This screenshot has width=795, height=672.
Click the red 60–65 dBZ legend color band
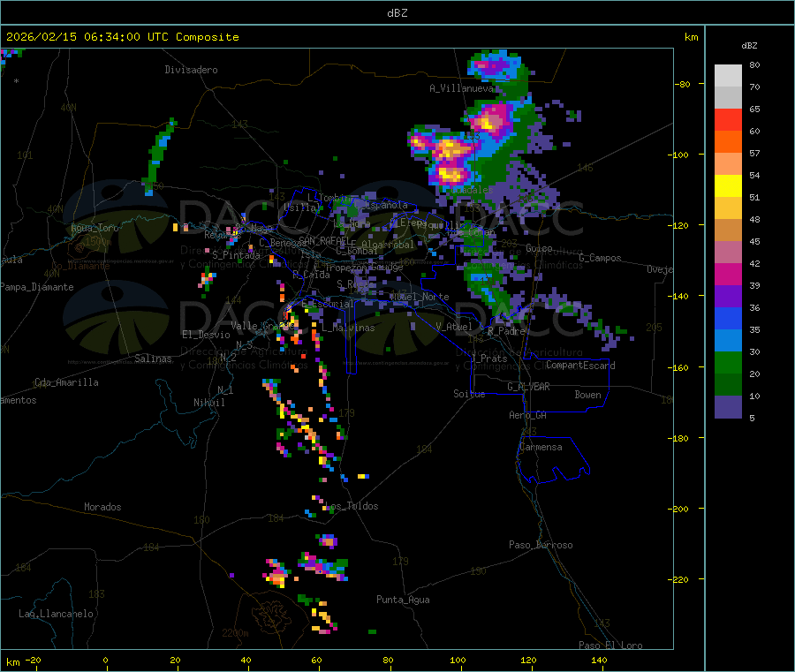[728, 119]
